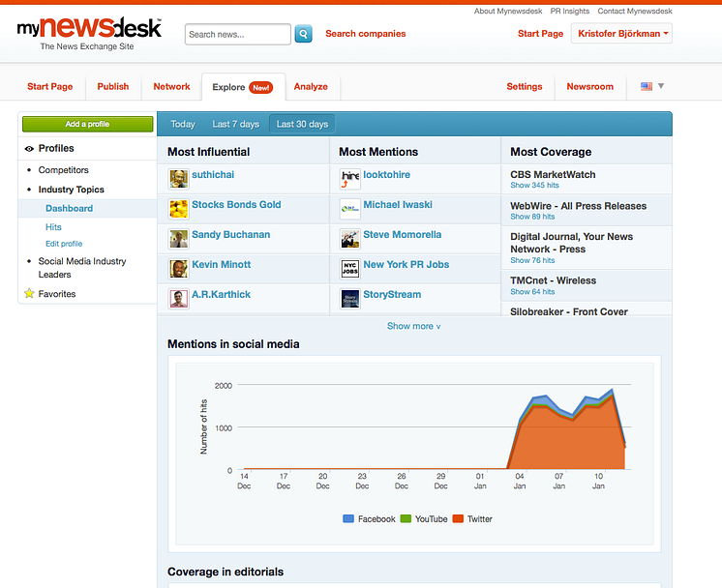Screen dimensions: 722x588
Task: Click the Profiles sidebar heading
Action: click(56, 149)
